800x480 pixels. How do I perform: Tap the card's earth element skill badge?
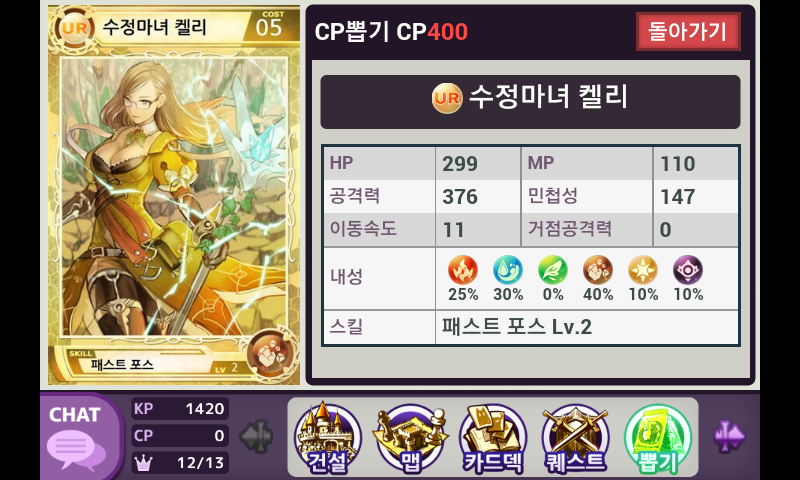(270, 354)
